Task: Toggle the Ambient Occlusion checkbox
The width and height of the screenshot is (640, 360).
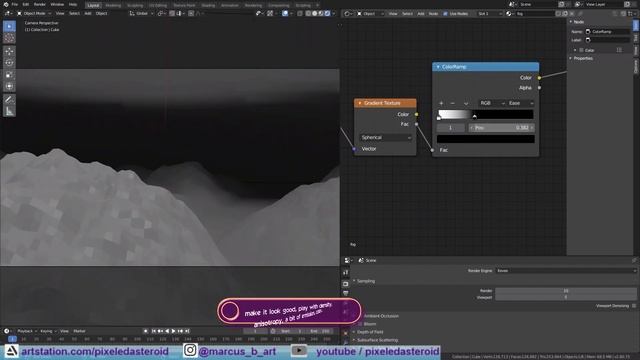Action: [x=360, y=316]
